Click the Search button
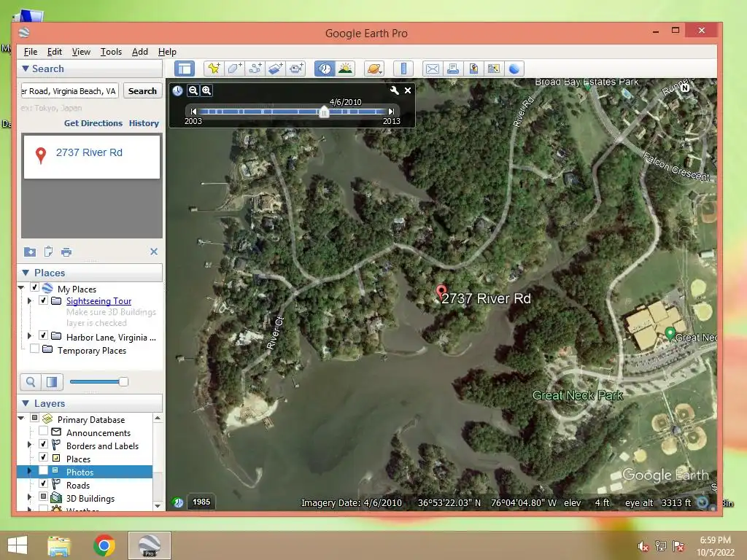 pyautogui.click(x=142, y=91)
